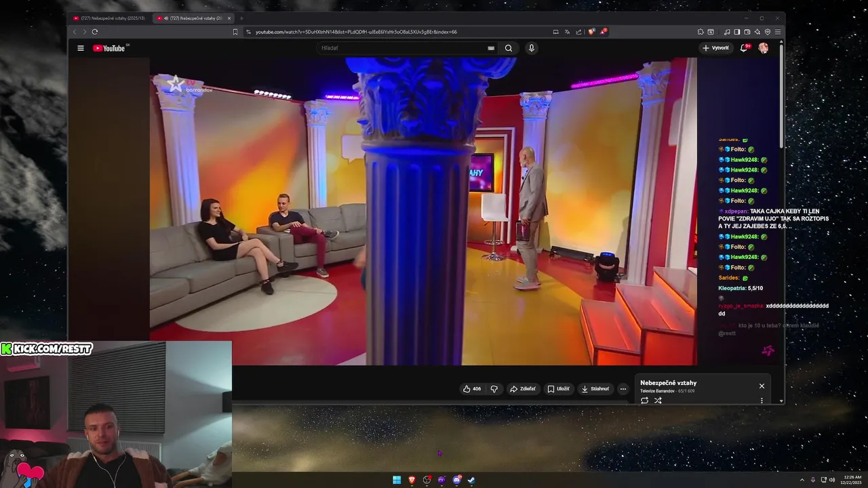The height and width of the screenshot is (488, 868).
Task: Click the share page icon in address bar
Action: [x=578, y=32]
